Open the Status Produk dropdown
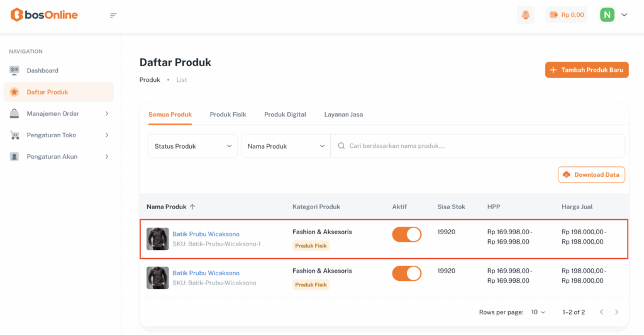 [193, 146]
